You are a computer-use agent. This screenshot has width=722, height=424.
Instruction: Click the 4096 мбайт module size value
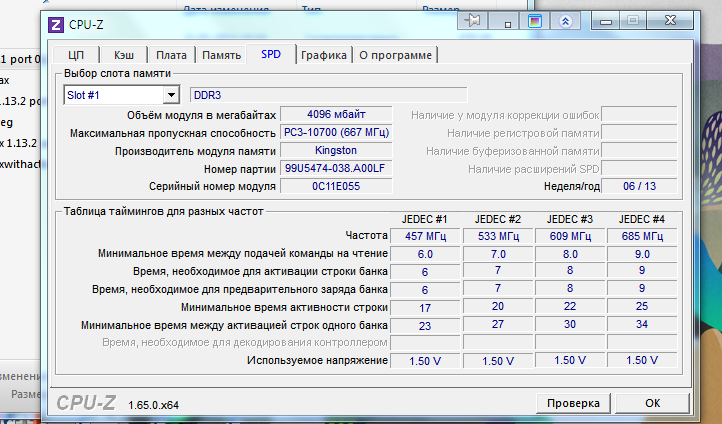coord(336,114)
